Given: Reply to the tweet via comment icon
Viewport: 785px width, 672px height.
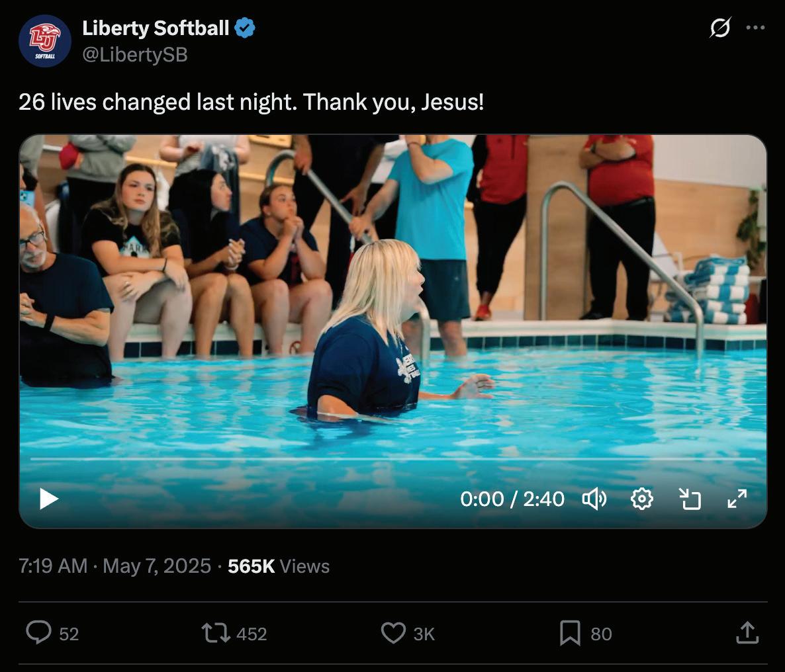Looking at the screenshot, I should point(38,632).
